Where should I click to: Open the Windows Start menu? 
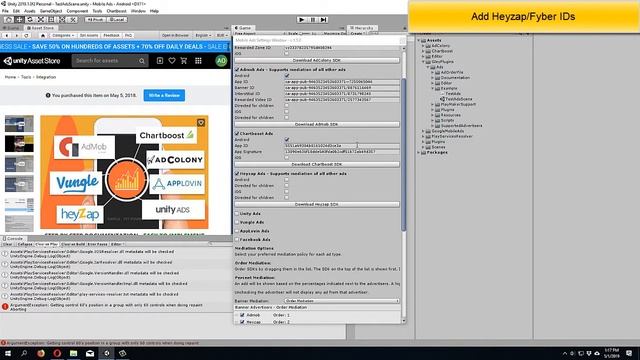point(7,353)
